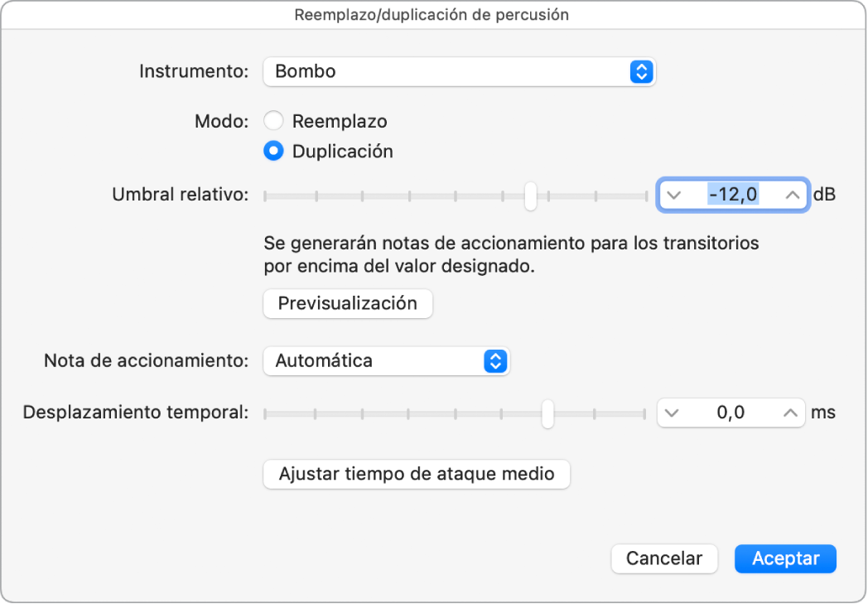
Task: Click Ajustar tiempo de ataque medio
Action: pyautogui.click(x=416, y=474)
